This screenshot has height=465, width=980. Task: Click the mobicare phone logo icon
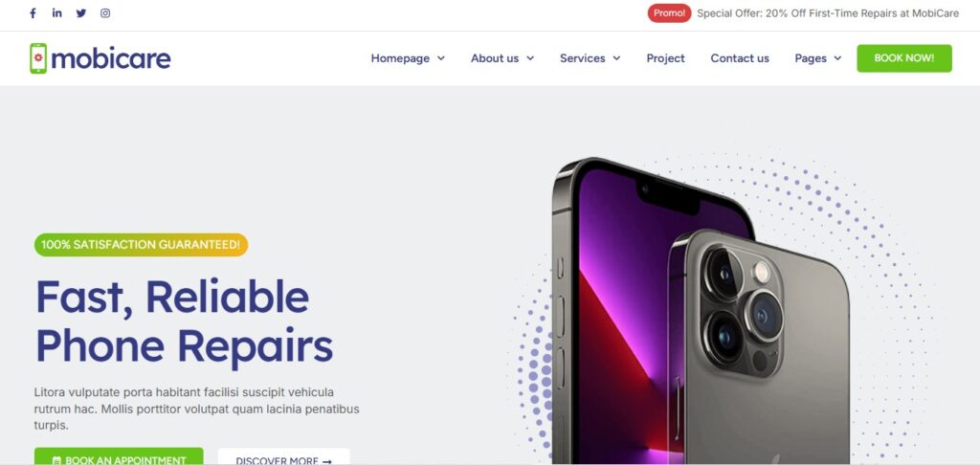pyautogui.click(x=38, y=58)
